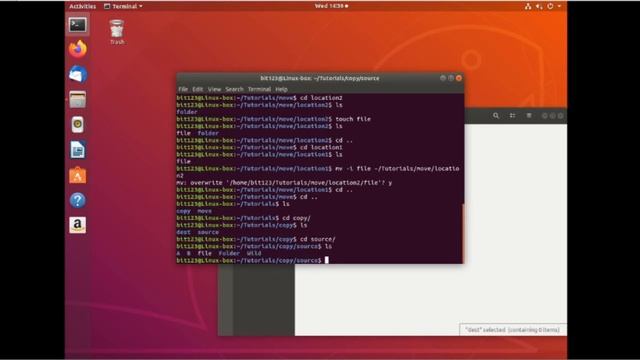This screenshot has width=640, height=360.
Task: Open the Terminal app menu in top bar
Action: 123,6
